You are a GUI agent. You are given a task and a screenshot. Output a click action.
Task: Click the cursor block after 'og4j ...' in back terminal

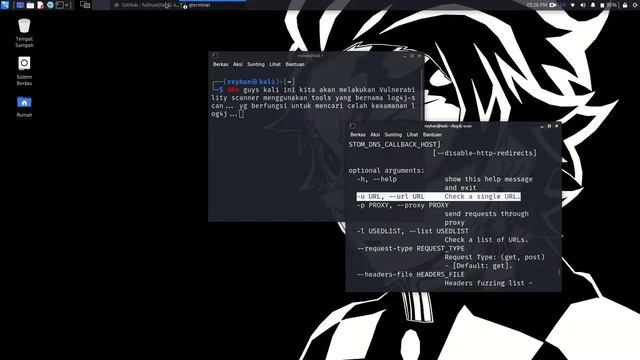click(242, 114)
